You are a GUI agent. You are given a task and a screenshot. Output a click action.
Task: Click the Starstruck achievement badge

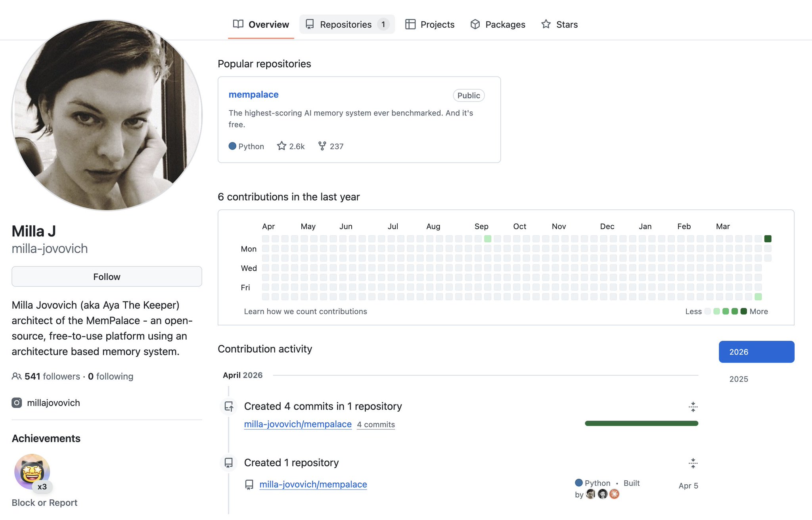pos(32,472)
